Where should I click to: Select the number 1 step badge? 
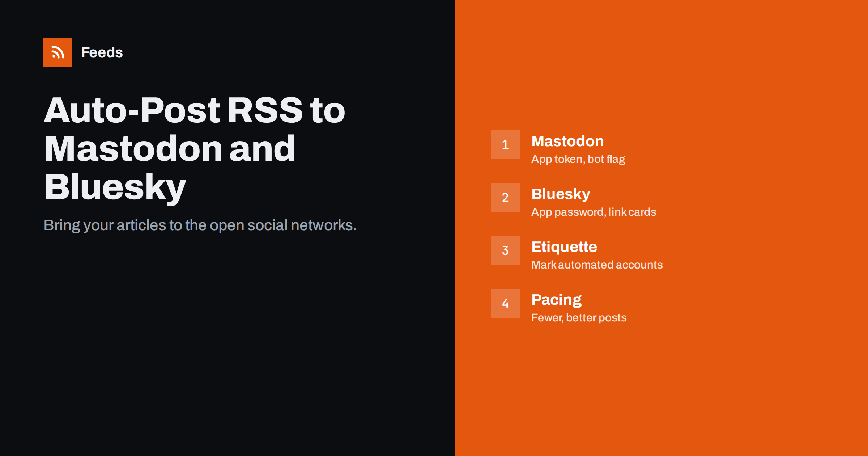(506, 145)
